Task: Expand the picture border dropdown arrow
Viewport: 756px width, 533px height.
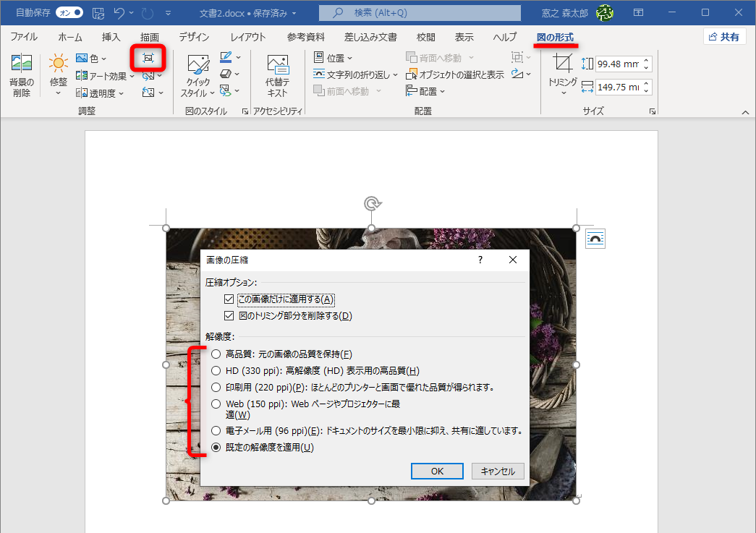Action: (238, 57)
